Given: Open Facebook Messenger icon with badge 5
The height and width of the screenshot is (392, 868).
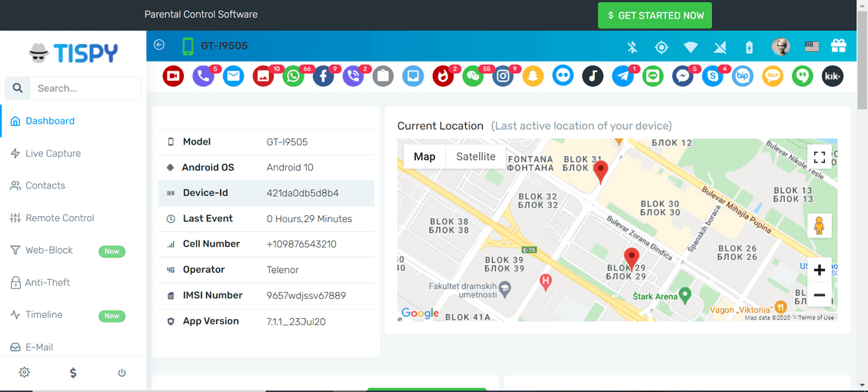Looking at the screenshot, I should point(683,76).
